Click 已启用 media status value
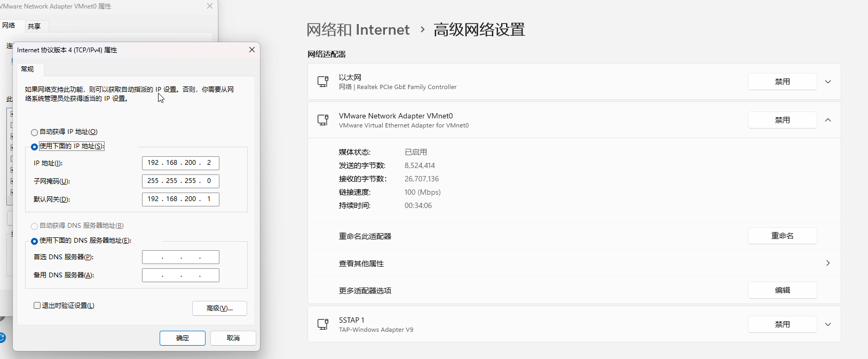 (416, 152)
